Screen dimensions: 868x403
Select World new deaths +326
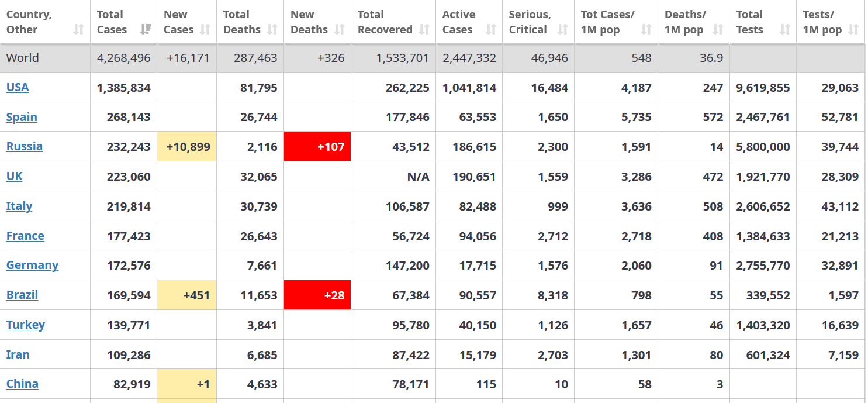coord(331,58)
